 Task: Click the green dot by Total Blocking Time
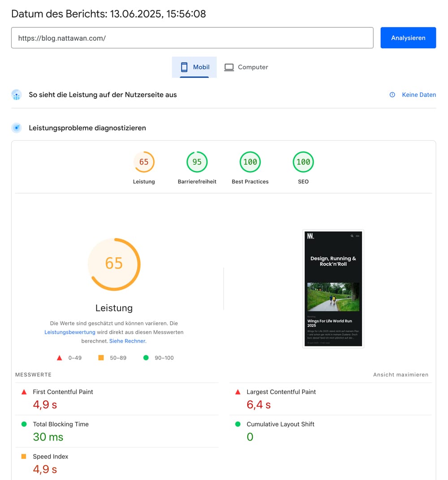click(24, 424)
